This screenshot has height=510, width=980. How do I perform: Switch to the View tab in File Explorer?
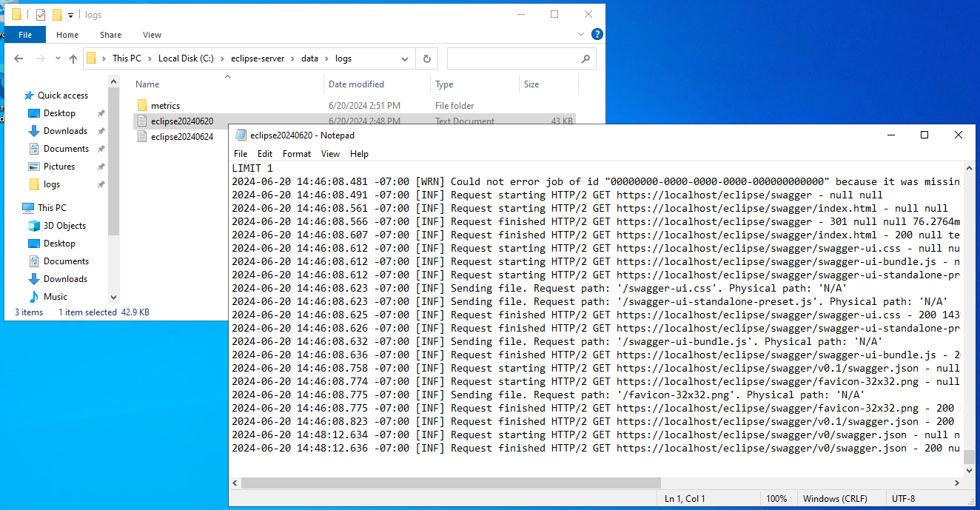tap(152, 35)
